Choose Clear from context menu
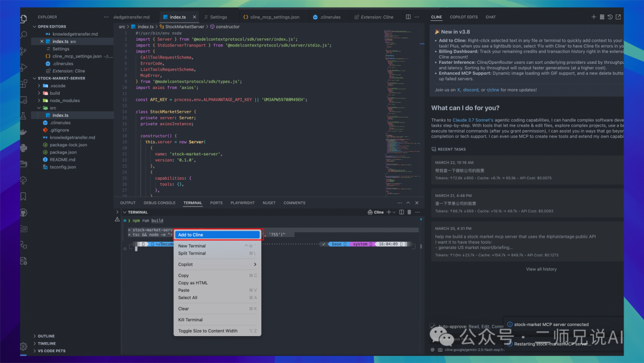The image size is (644, 363). (217, 308)
